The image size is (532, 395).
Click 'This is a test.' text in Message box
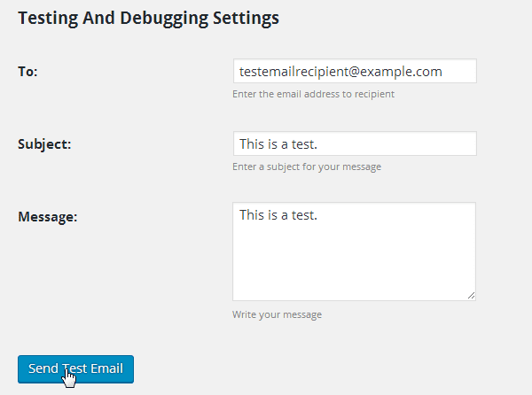coord(278,215)
